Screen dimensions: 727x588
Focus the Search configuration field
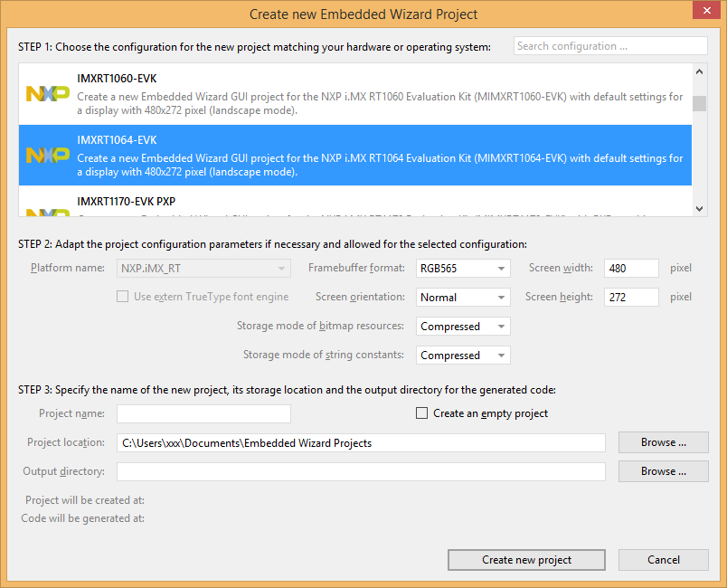point(609,46)
